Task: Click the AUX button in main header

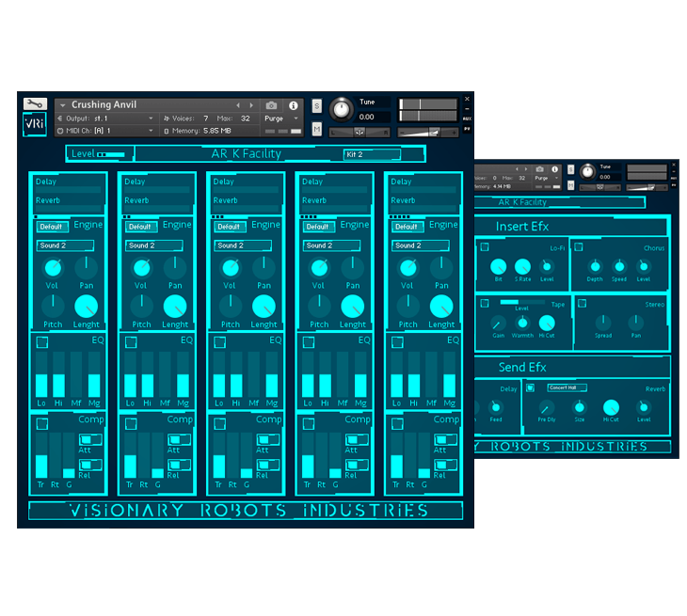Action: [467, 118]
